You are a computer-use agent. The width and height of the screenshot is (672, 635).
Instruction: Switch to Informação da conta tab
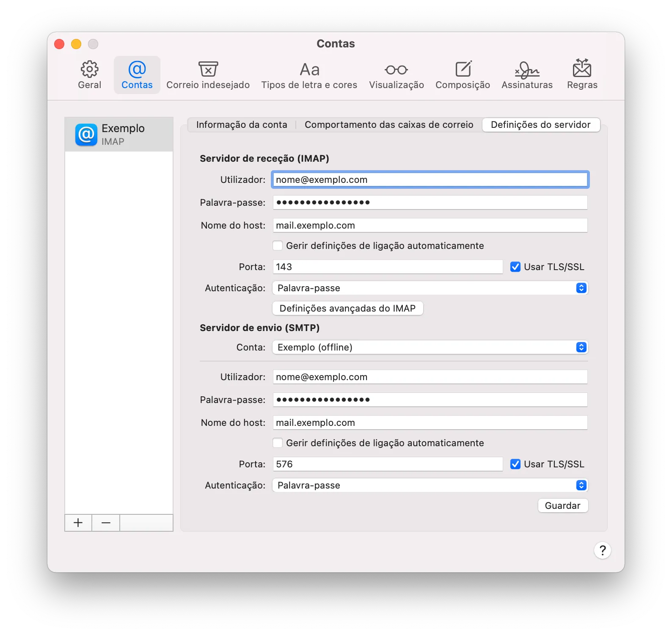click(x=242, y=124)
